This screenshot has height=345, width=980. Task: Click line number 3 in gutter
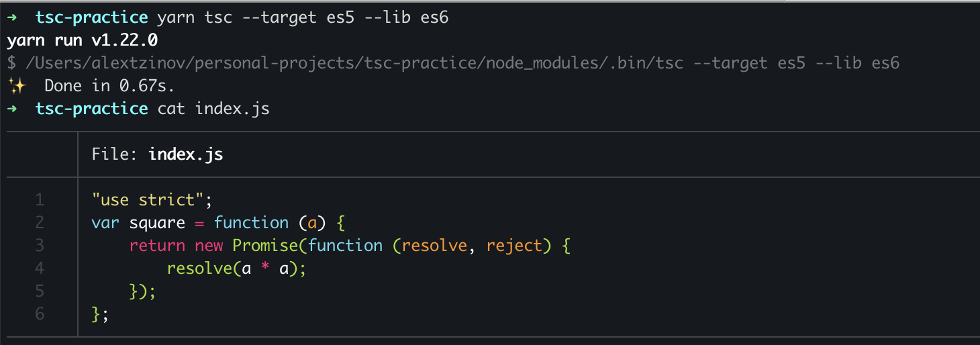point(40,246)
